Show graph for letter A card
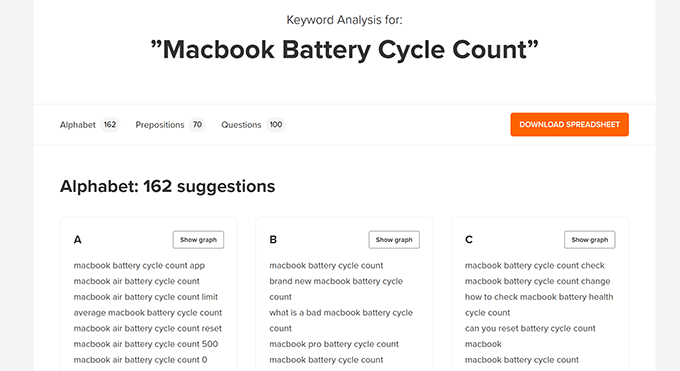The image size is (680, 371). (x=198, y=240)
